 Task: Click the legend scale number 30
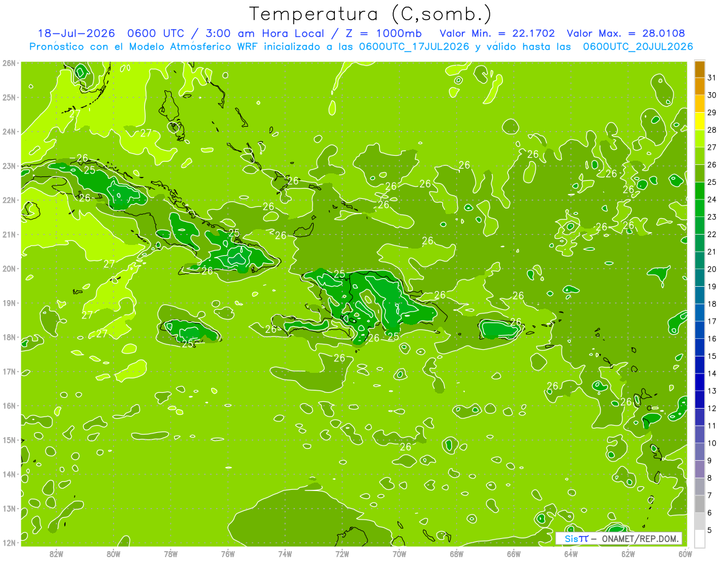(x=712, y=95)
